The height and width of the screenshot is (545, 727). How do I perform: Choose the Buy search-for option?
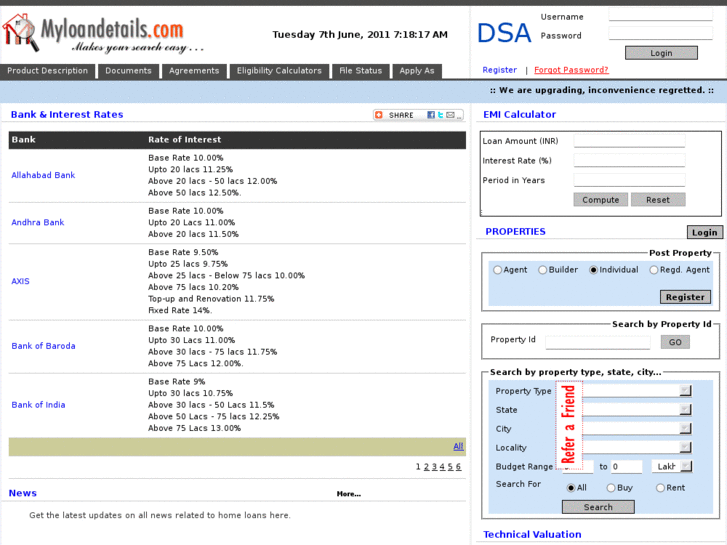tap(611, 488)
